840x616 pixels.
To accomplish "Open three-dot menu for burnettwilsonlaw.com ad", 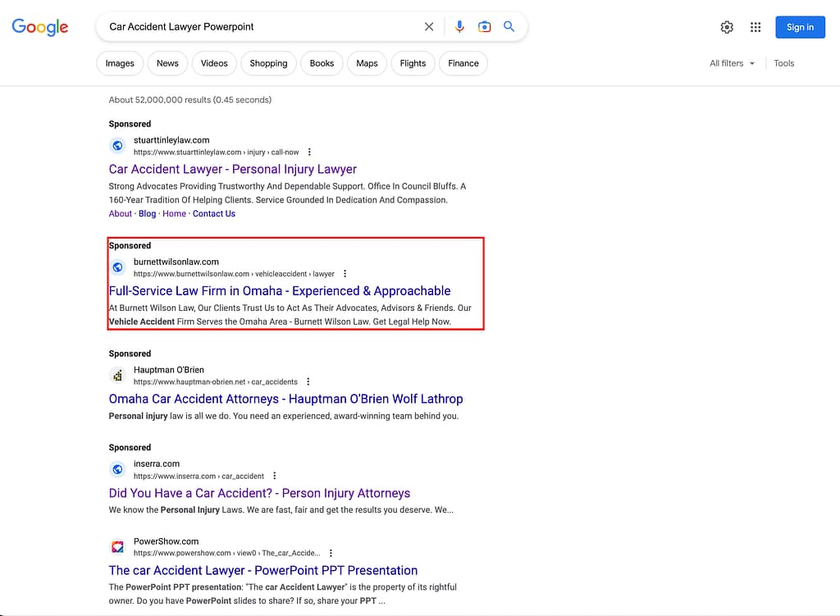I will pos(345,274).
